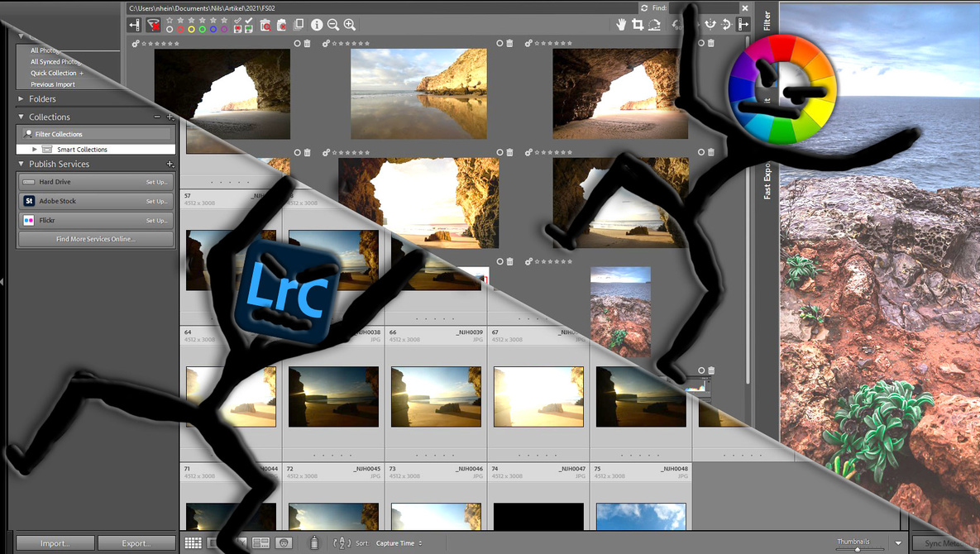980x554 pixels.
Task: Expand the Smart Collections tree arrow
Action: [x=35, y=150]
